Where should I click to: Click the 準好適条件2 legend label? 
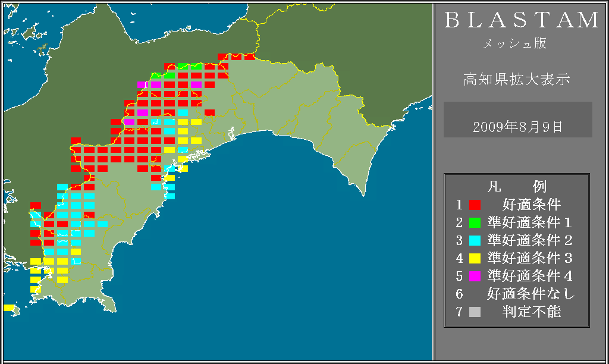(530, 240)
